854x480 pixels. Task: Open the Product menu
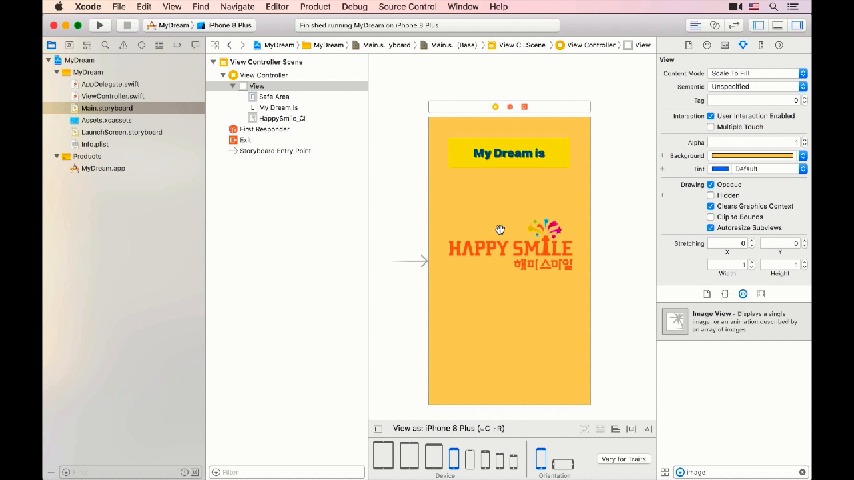click(x=315, y=7)
